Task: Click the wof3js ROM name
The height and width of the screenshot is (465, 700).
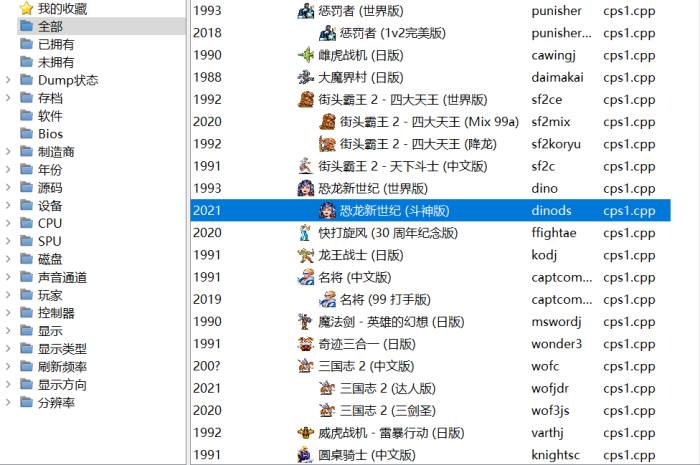Action: (x=550, y=411)
